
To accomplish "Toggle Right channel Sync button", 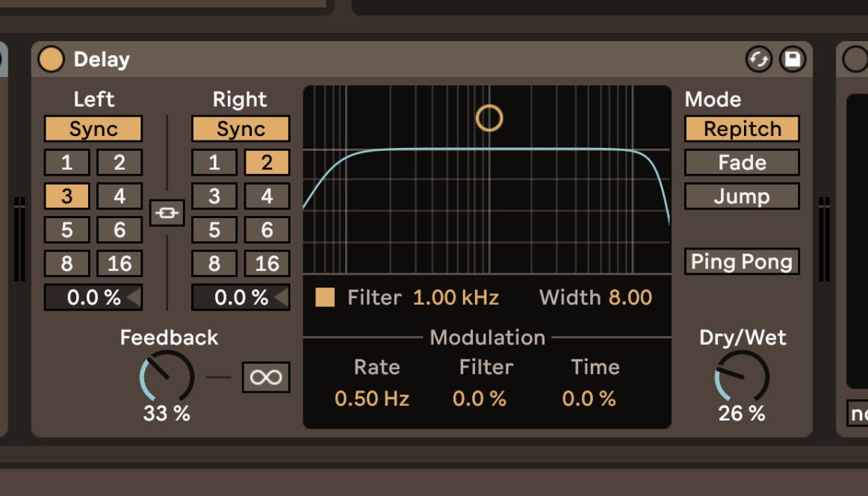I will tap(241, 128).
